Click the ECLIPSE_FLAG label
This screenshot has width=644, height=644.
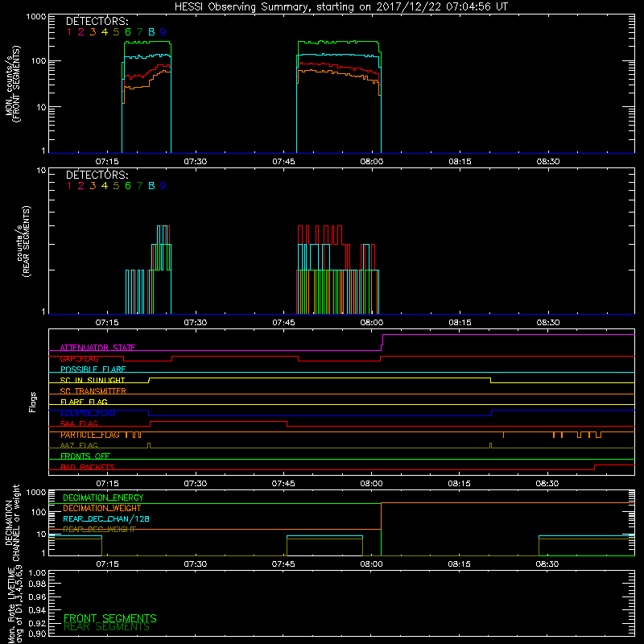click(x=88, y=413)
